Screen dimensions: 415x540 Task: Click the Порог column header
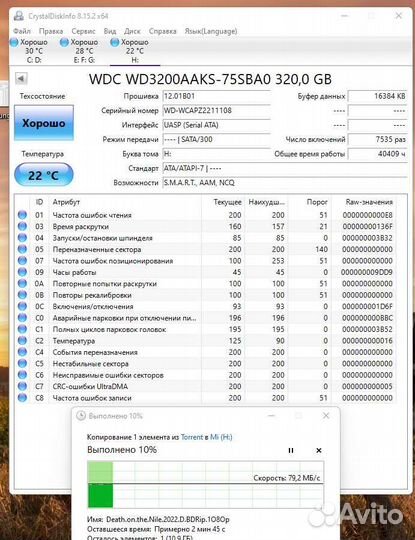tap(309, 202)
